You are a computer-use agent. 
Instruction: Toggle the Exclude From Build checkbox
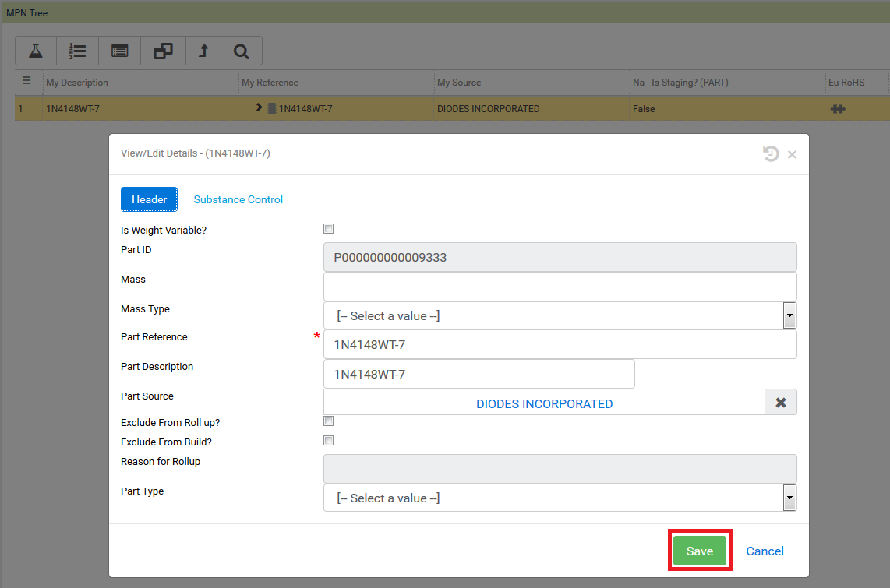tap(328, 440)
